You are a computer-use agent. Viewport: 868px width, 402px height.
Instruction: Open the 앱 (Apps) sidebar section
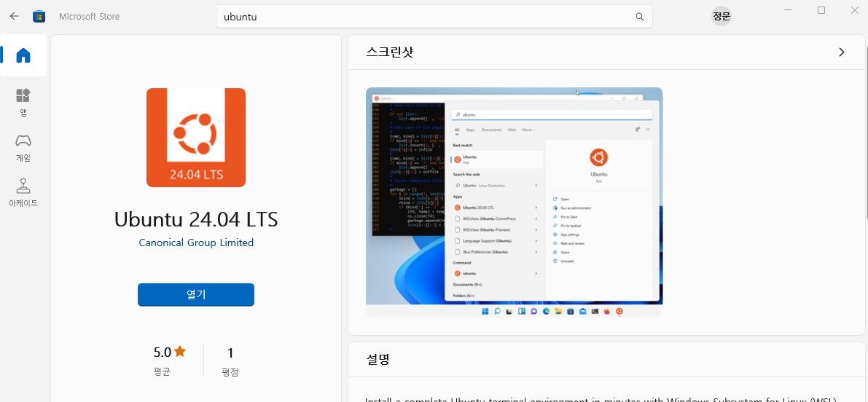[x=23, y=102]
